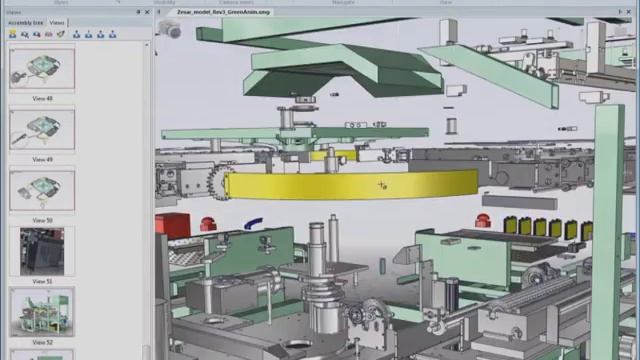Click the second Views toolbar icon

tap(25, 35)
